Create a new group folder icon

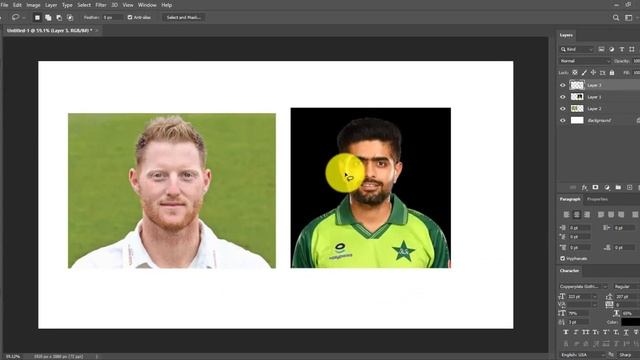618,187
